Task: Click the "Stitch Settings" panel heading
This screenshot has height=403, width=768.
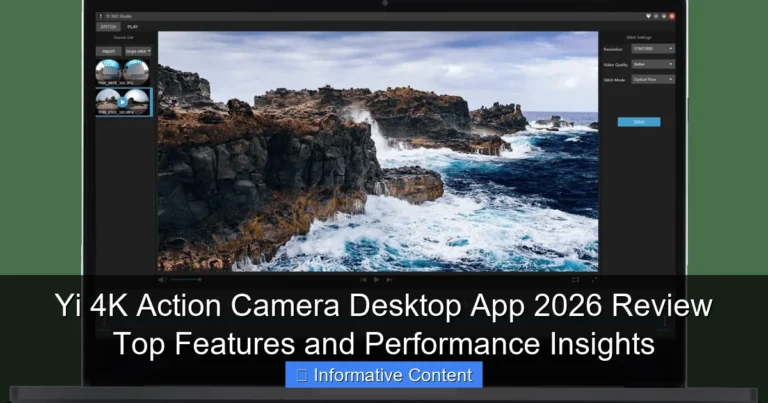Action: 639,38
